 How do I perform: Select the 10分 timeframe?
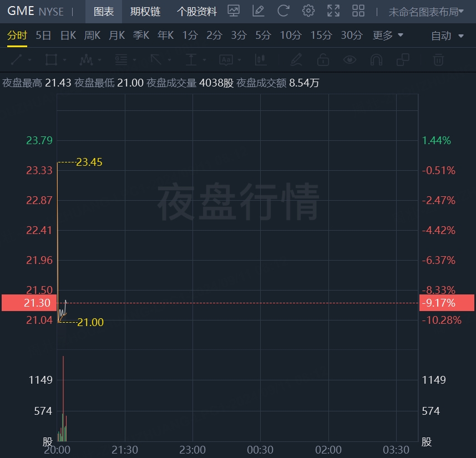point(291,35)
